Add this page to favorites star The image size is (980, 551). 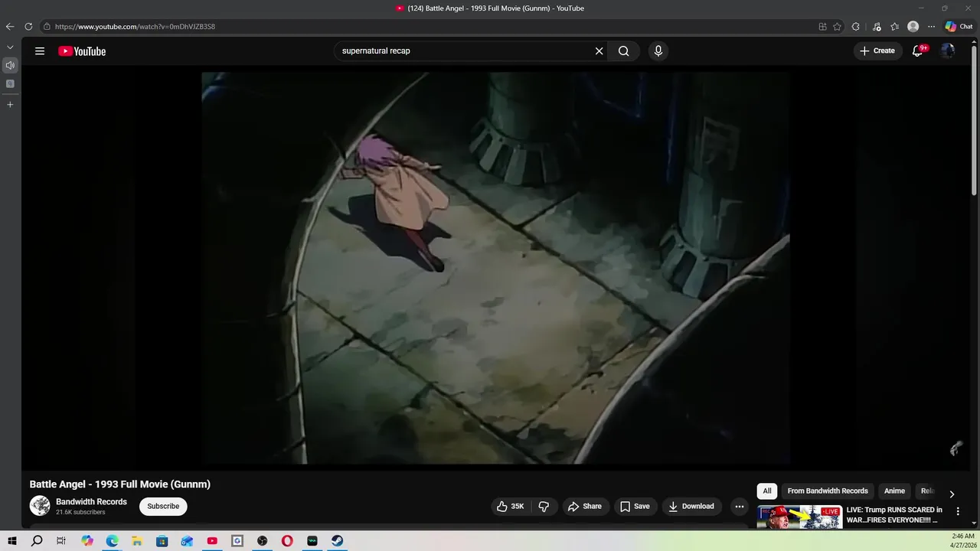coord(837,27)
